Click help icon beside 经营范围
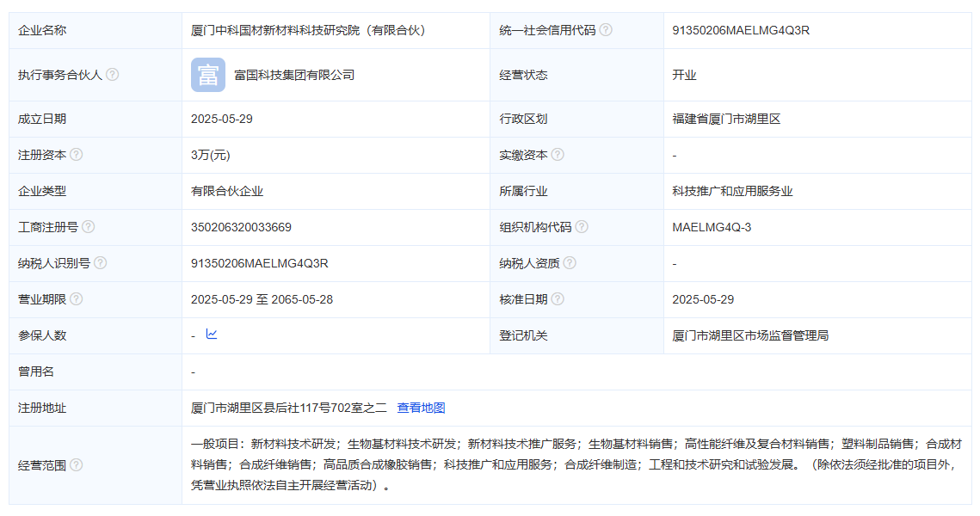Image resolution: width=980 pixels, height=516 pixels. 77,464
